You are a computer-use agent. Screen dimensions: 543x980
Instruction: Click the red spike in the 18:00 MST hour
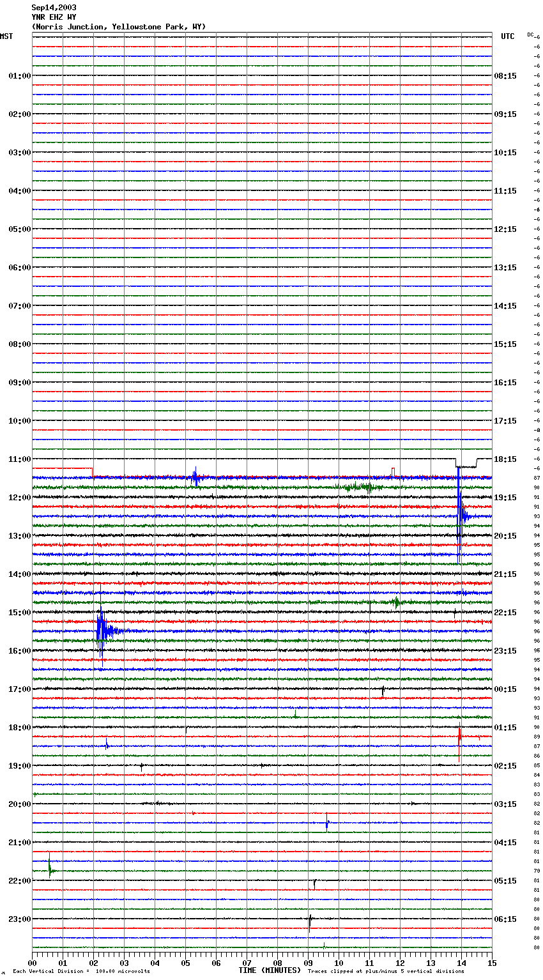[x=459, y=741]
